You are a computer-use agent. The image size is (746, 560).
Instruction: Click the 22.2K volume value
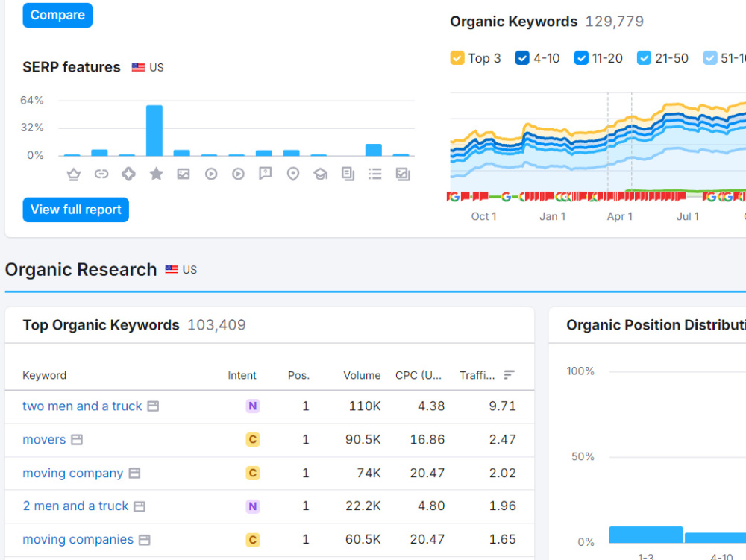pyautogui.click(x=363, y=506)
